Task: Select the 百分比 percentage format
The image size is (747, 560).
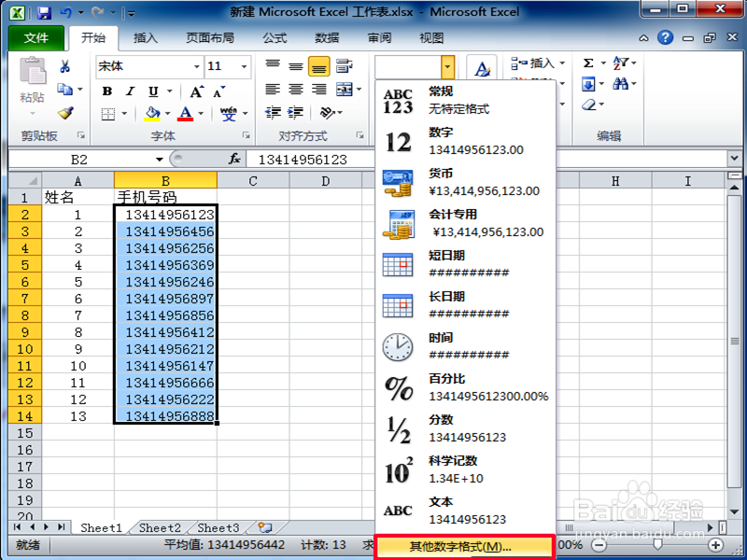Action: [465, 387]
